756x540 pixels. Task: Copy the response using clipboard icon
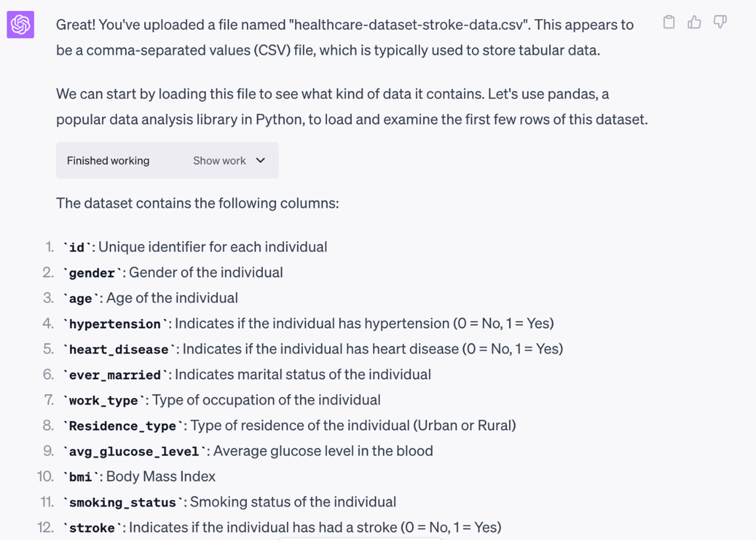click(x=669, y=22)
